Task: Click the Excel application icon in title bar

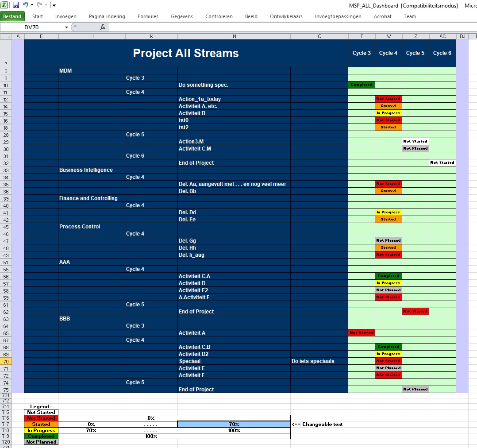Action: click(4, 5)
